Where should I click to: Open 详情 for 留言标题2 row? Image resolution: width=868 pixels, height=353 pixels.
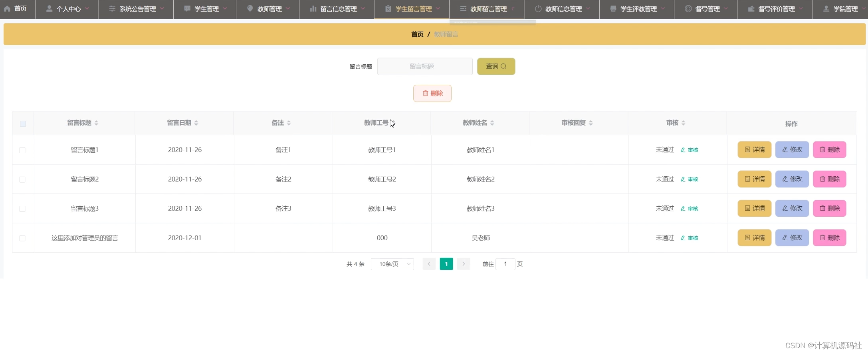pyautogui.click(x=754, y=179)
